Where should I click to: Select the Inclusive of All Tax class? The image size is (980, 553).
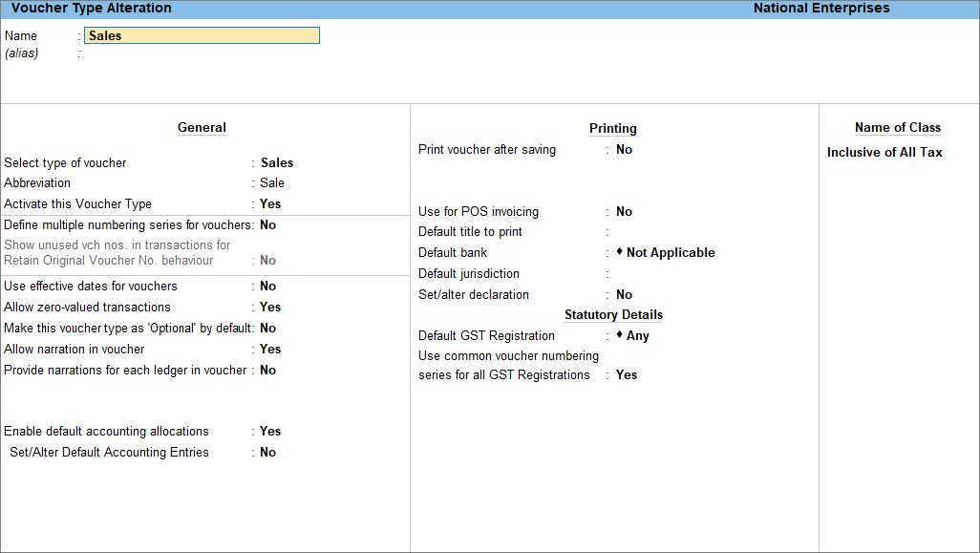(884, 153)
